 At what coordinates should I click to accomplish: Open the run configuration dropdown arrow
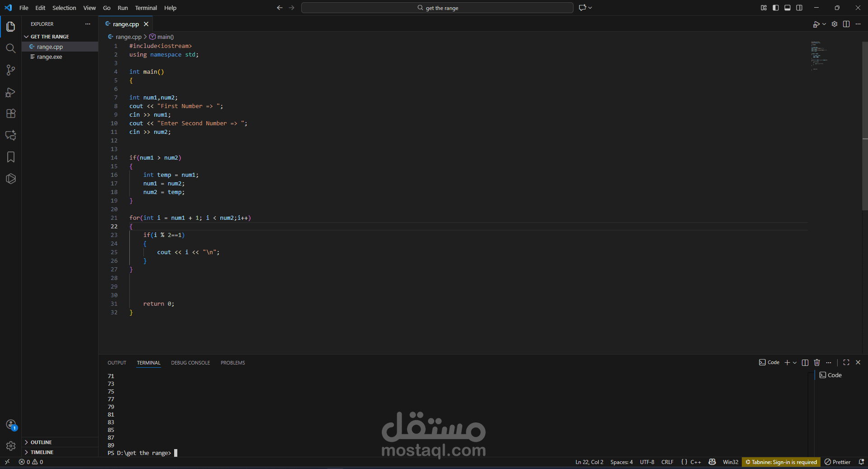click(x=823, y=24)
